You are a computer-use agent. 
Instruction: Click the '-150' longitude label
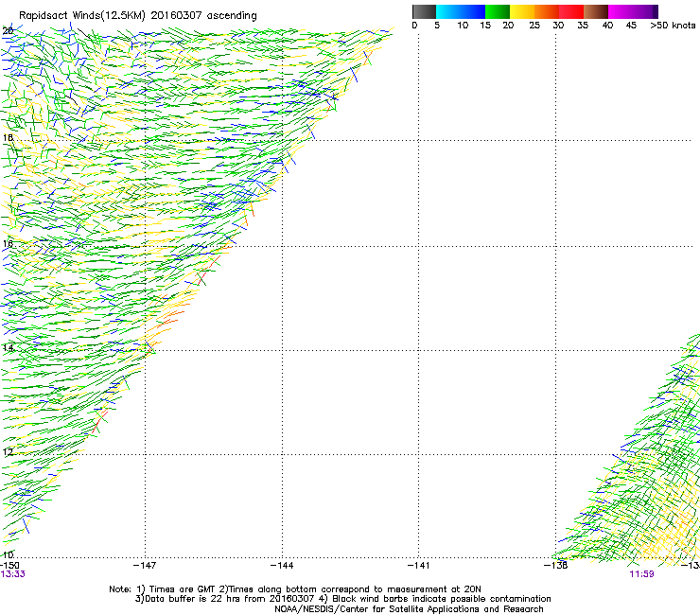[x=9, y=566]
